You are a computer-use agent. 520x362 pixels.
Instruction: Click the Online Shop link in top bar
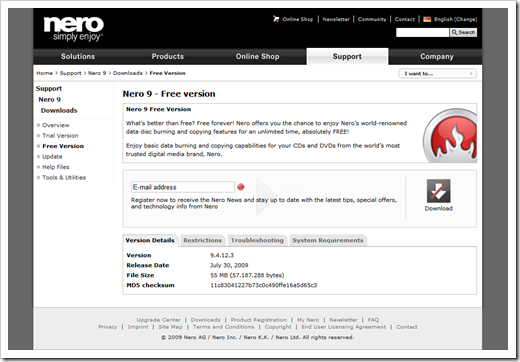point(298,19)
